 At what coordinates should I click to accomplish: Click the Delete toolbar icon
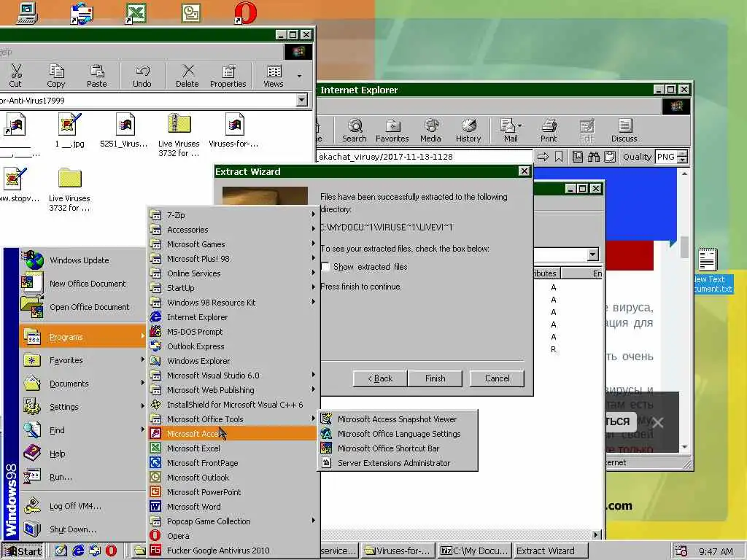tap(187, 76)
